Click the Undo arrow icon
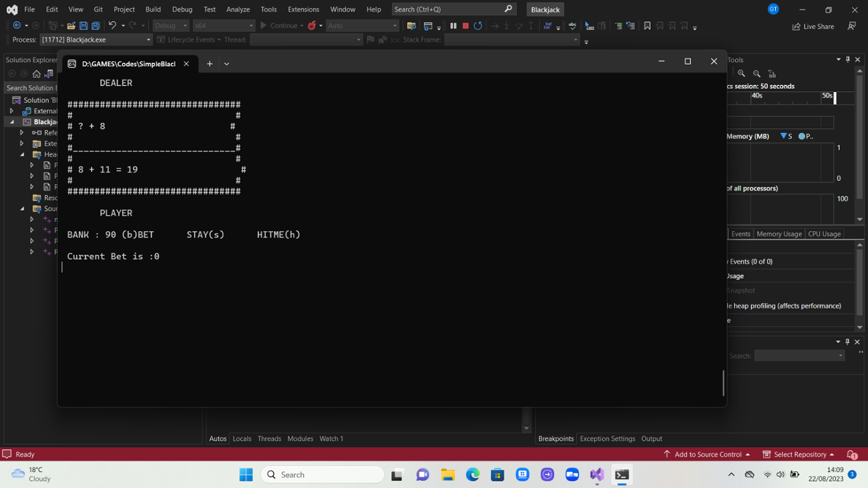Image resolution: width=868 pixels, height=488 pixels. (x=112, y=26)
